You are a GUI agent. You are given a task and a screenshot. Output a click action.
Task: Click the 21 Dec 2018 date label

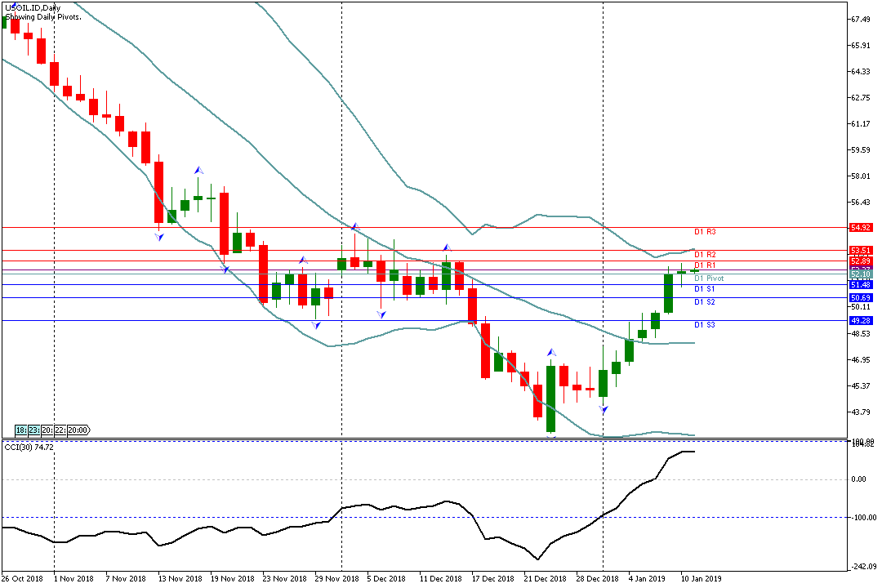tap(545, 578)
